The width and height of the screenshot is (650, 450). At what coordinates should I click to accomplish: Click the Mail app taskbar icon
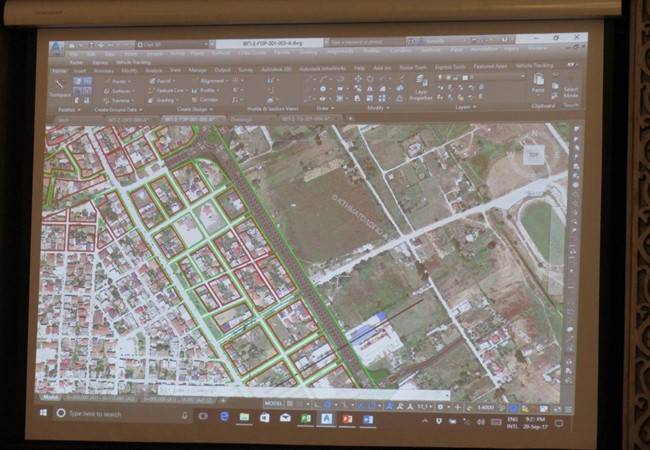click(x=285, y=418)
